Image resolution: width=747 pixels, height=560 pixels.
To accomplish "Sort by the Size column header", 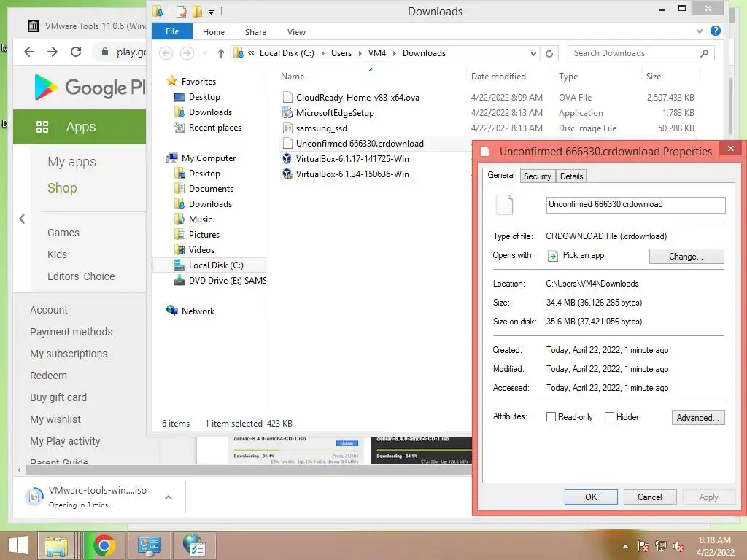I will (x=653, y=76).
